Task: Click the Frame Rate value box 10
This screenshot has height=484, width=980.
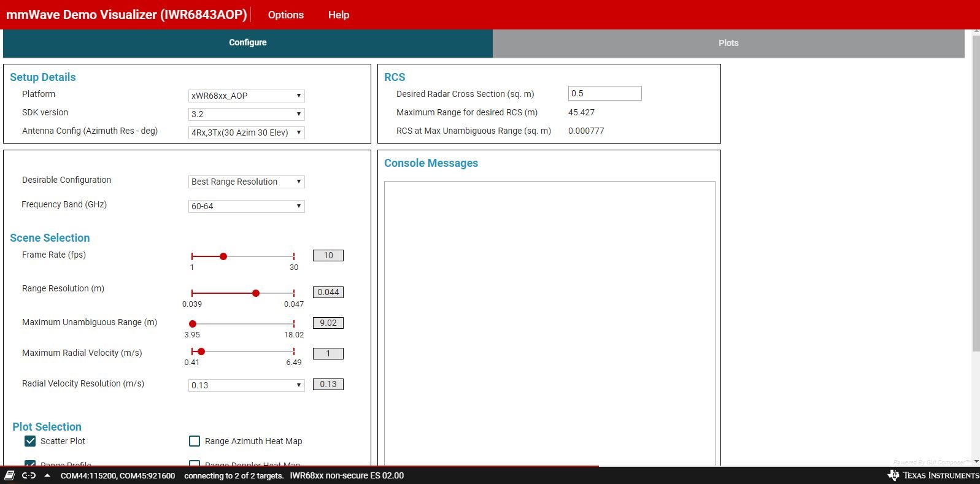Action: 328,255
